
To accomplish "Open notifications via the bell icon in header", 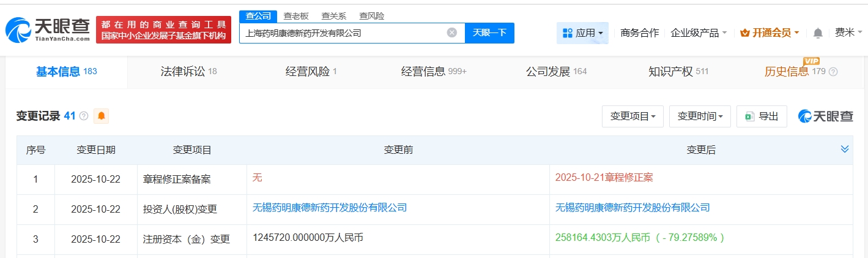I will pos(818,33).
